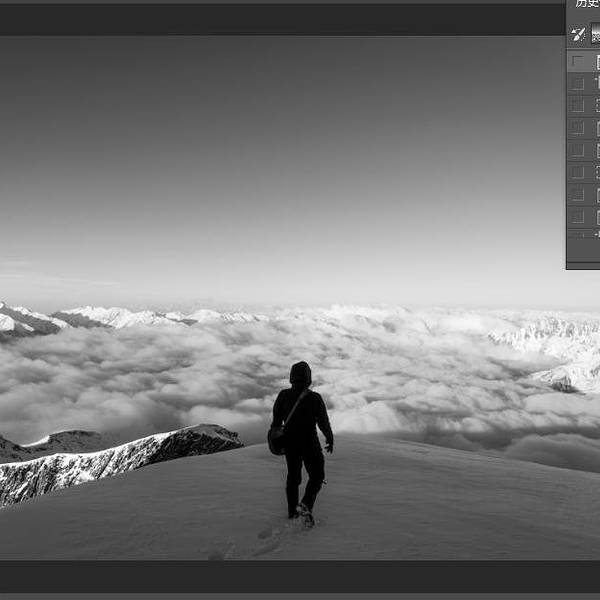Click the history brush source icon beside snapshot

578,34
